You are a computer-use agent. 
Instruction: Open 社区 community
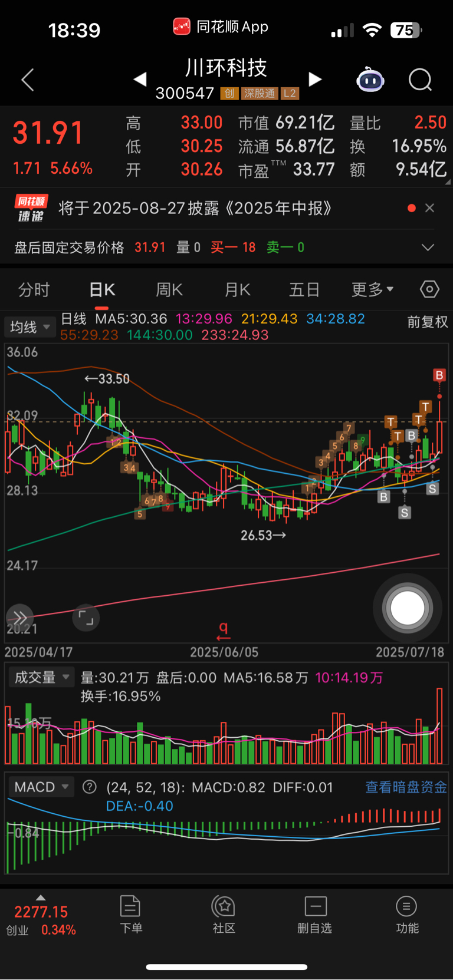224,915
